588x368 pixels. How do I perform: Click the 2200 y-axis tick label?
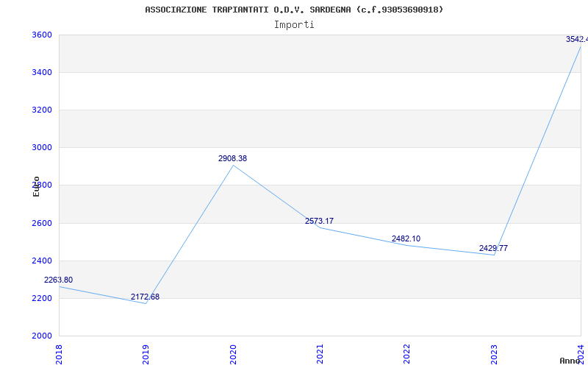[42, 299]
